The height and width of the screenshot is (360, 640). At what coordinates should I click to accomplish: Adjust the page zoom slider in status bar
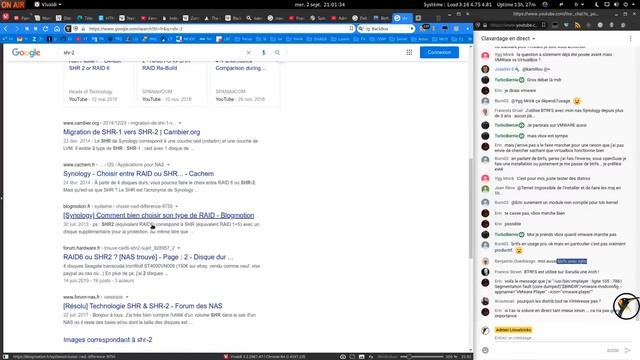(423, 357)
